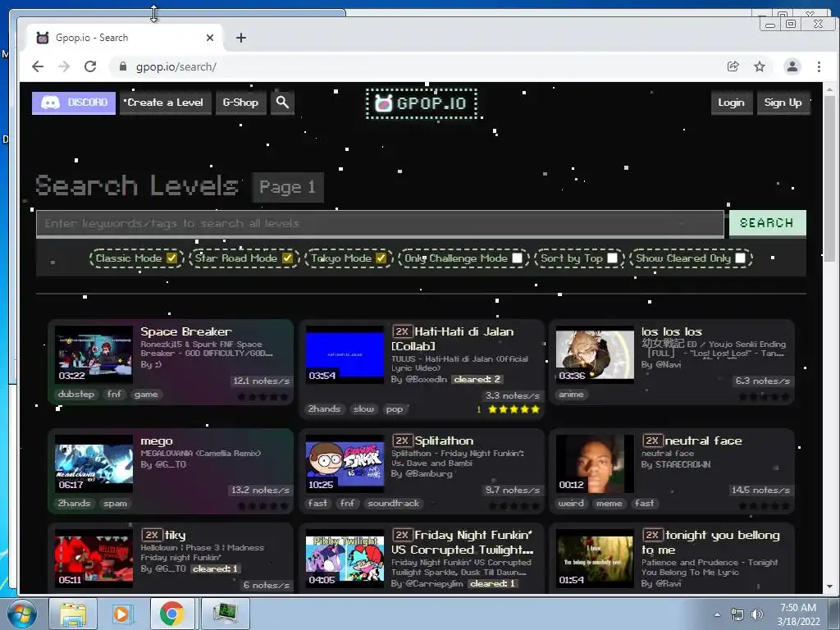Open tonight you bellong to me thumbnail
The height and width of the screenshot is (630, 840).
click(595, 558)
